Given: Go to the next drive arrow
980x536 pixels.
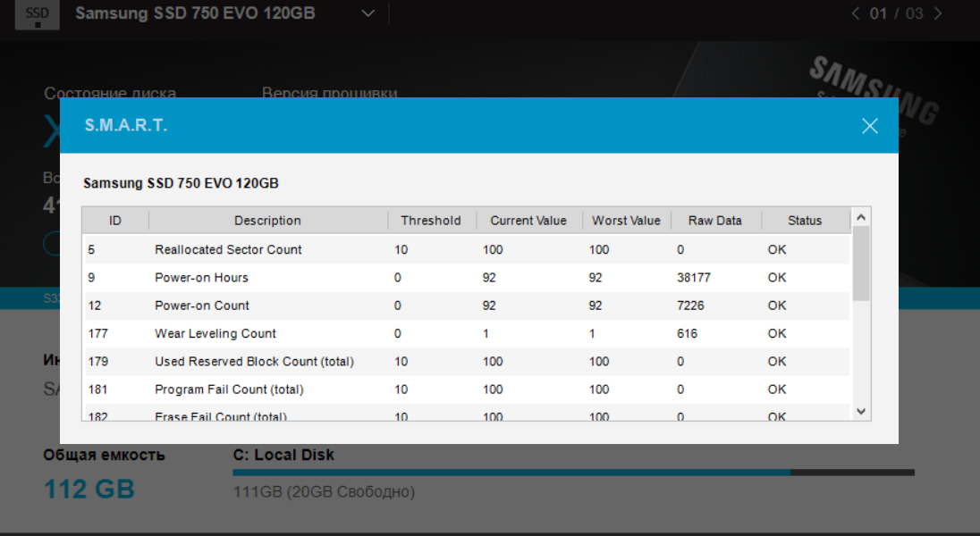Looking at the screenshot, I should pos(937,13).
